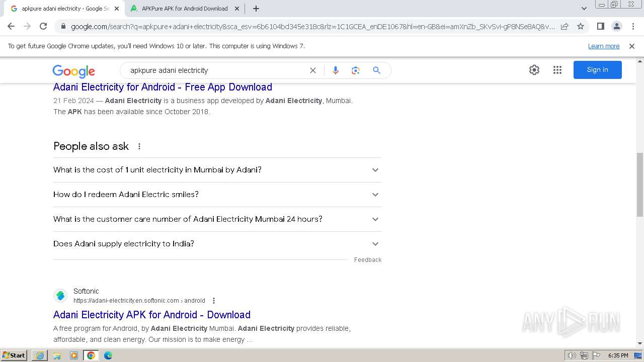The image size is (644, 362).
Task: Switch to APKPure APK for Android Download tab
Action: tap(185, 9)
